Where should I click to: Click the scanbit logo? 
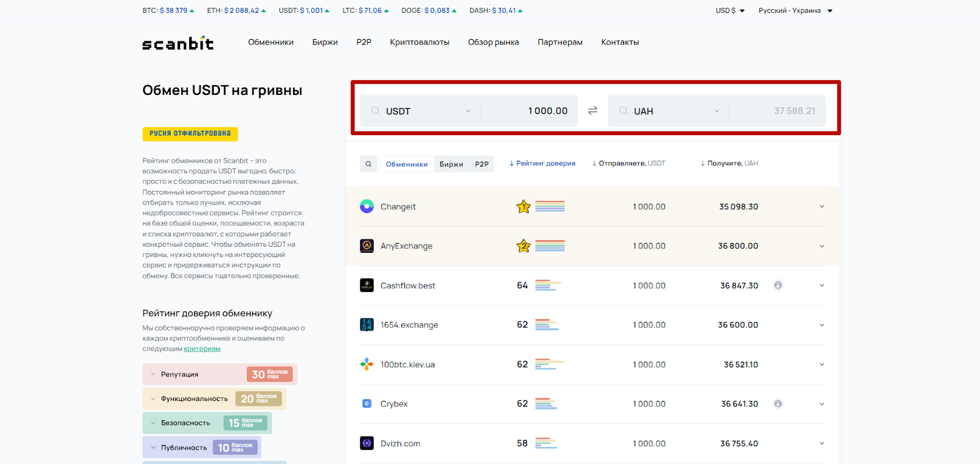click(178, 43)
